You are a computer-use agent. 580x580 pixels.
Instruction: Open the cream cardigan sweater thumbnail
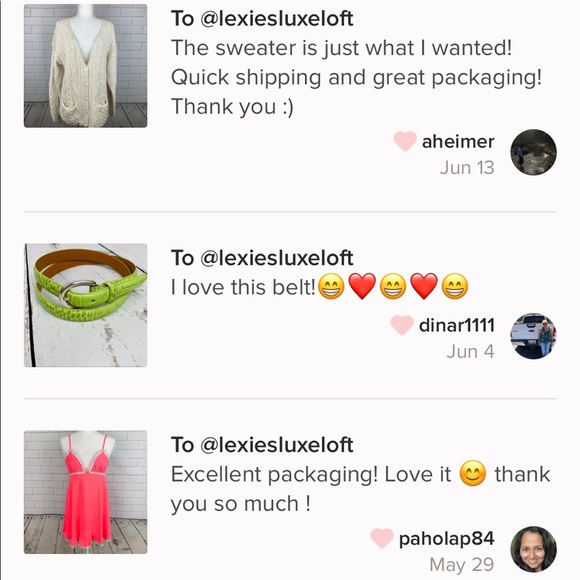click(x=85, y=66)
